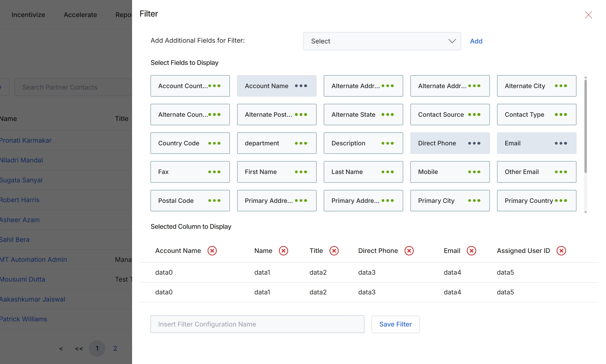Screen dimensions: 606x364
Task: Open the Postal Code options dots
Action: 214,201
